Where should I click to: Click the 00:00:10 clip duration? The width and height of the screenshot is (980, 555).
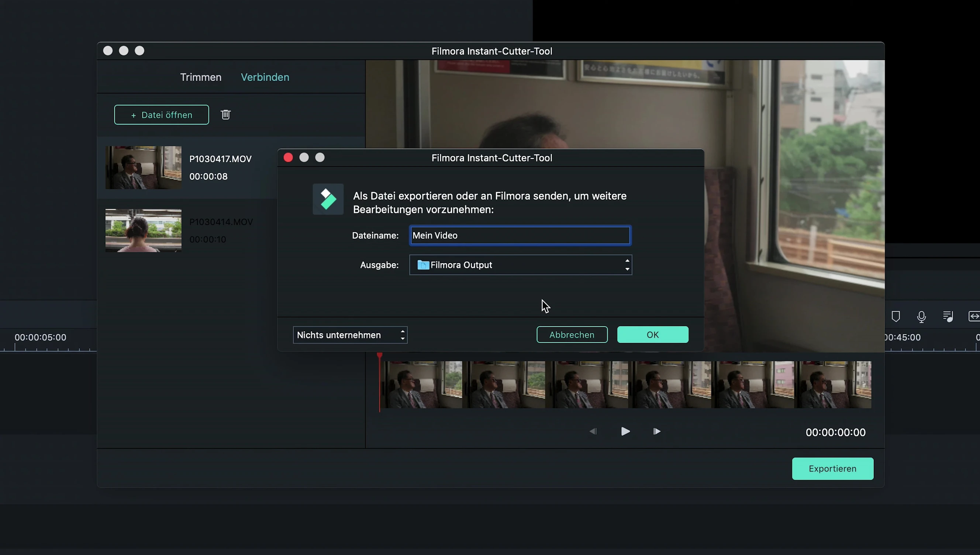tap(208, 239)
